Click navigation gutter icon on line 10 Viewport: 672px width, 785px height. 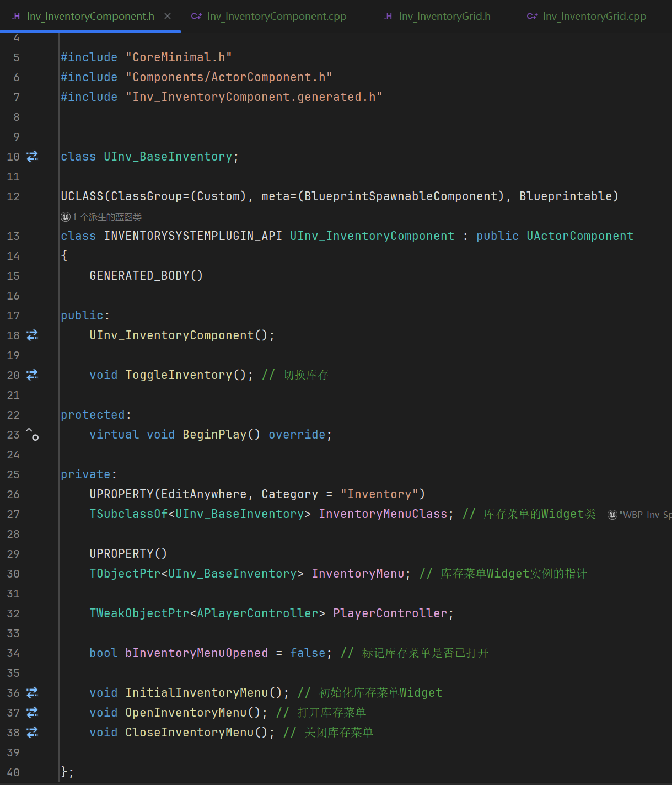pos(33,157)
